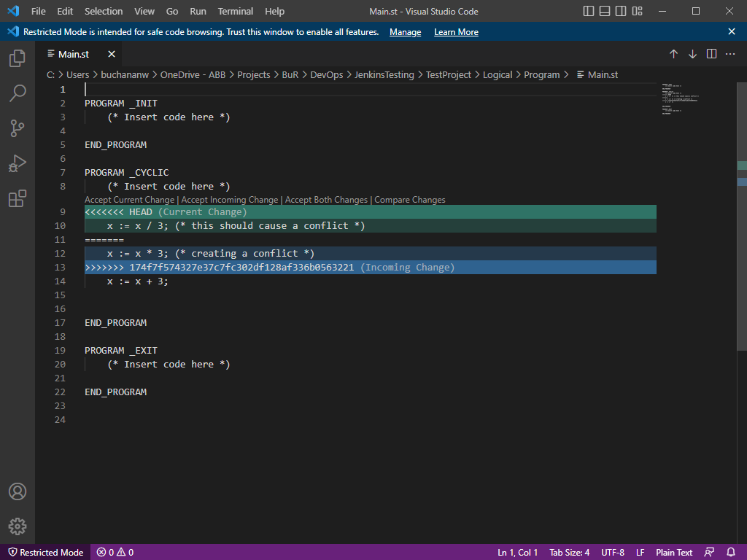Expand the Projects breadcrumb
Viewport: 747px width, 560px height.
253,75
